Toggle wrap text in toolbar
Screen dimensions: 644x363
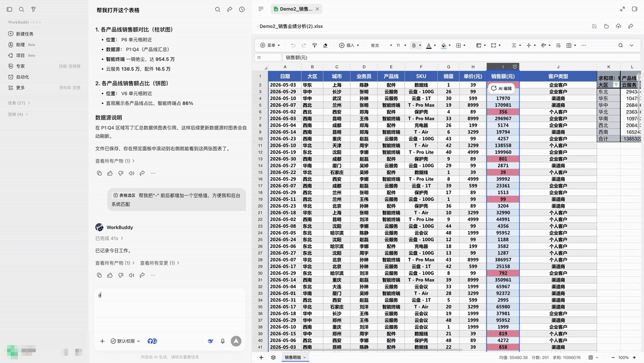click(x=558, y=45)
